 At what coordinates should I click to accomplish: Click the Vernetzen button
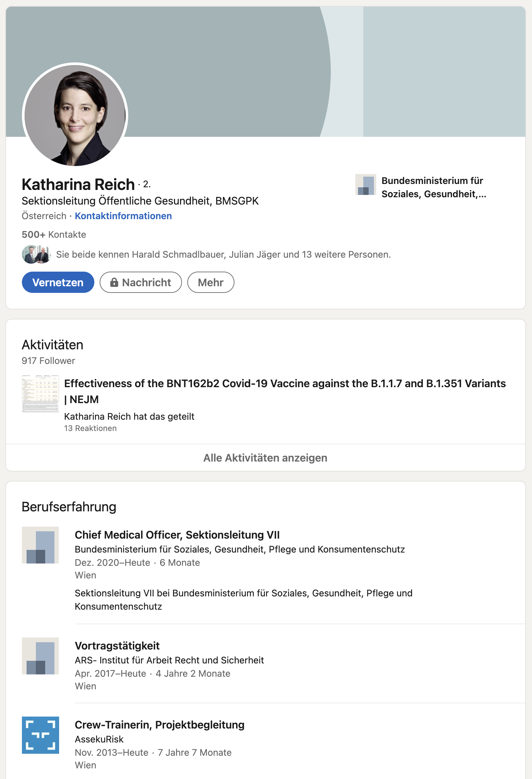point(58,282)
